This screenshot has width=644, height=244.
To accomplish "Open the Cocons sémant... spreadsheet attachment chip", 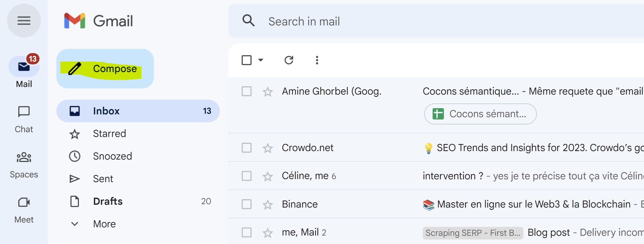I will point(480,114).
